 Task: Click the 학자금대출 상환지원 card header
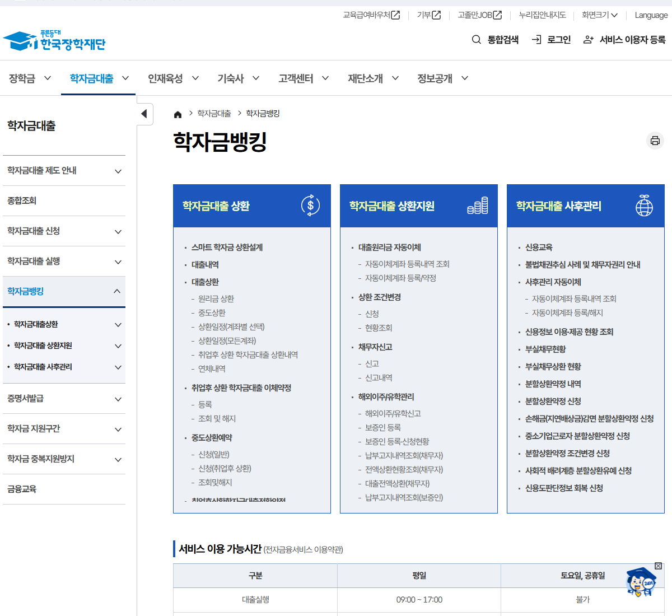(419, 206)
